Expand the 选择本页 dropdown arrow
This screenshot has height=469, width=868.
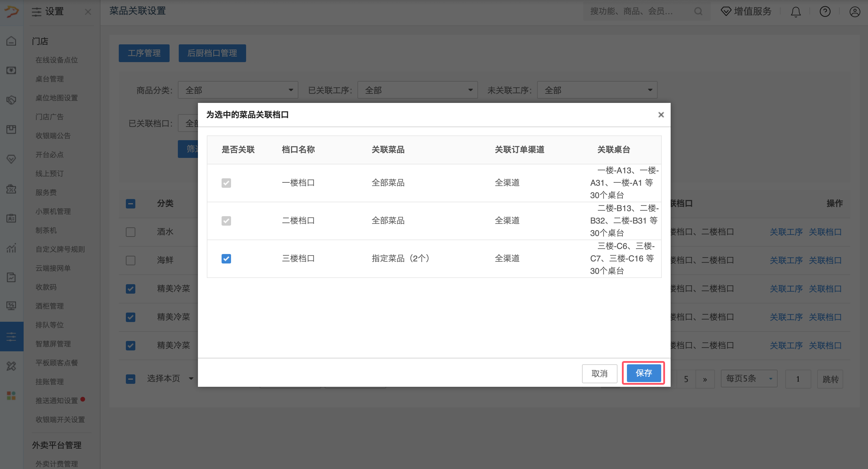point(191,379)
